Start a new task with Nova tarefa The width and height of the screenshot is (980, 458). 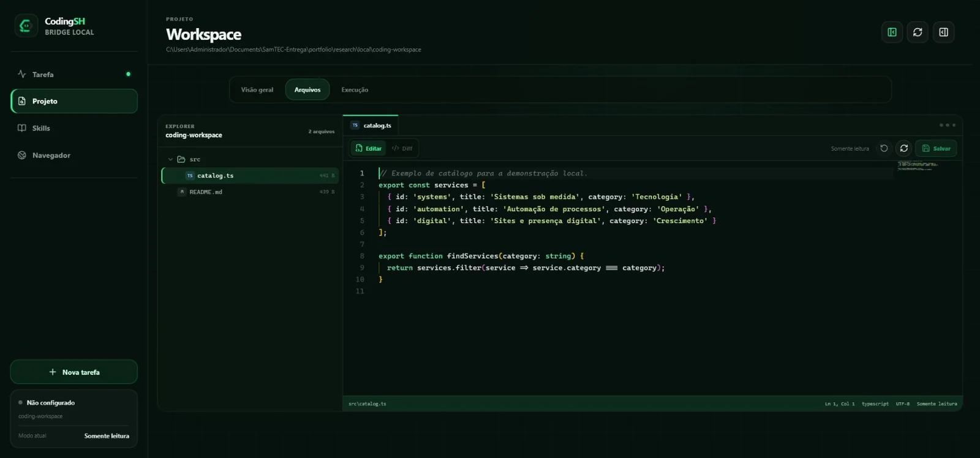point(73,372)
